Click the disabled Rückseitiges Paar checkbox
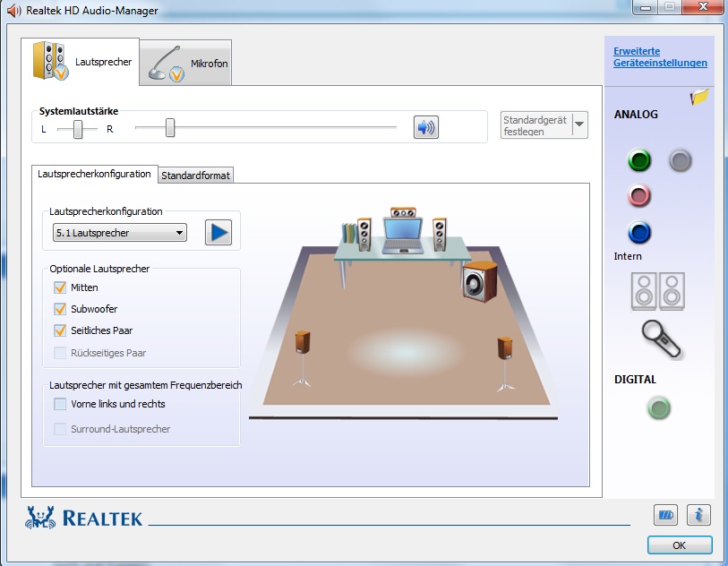This screenshot has width=728, height=566. tap(60, 353)
